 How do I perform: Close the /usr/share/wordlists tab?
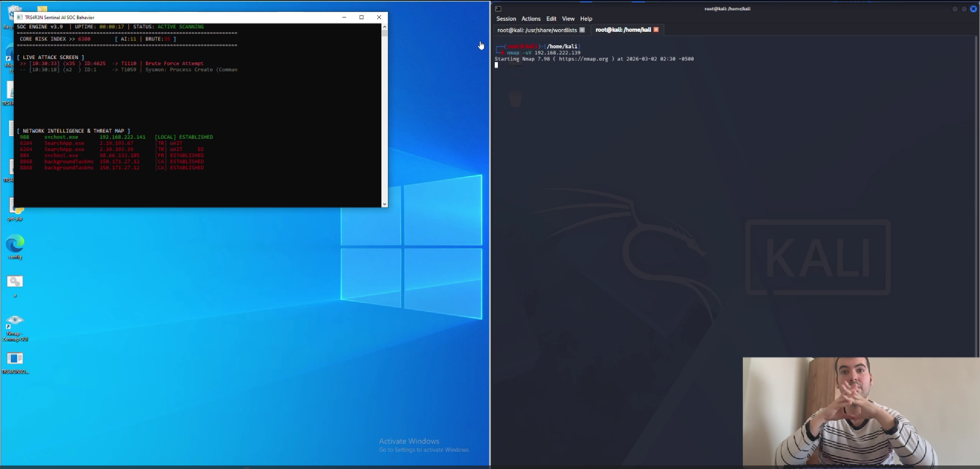[582, 30]
